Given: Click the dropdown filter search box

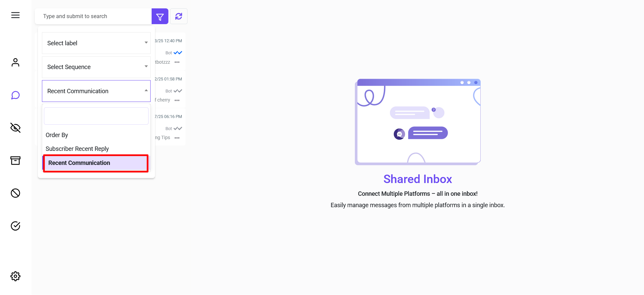Looking at the screenshot, I should pos(96,116).
